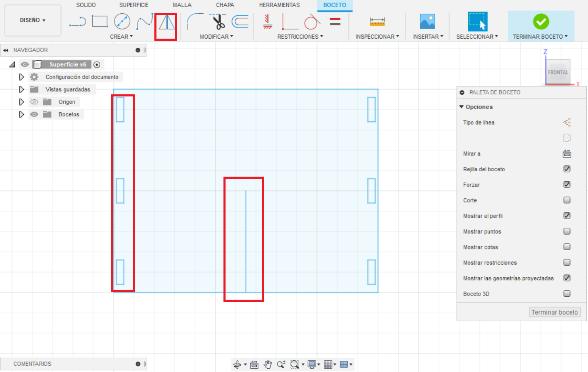This screenshot has width=588, height=372.
Task: Select the Pan hand tool
Action: click(x=268, y=365)
